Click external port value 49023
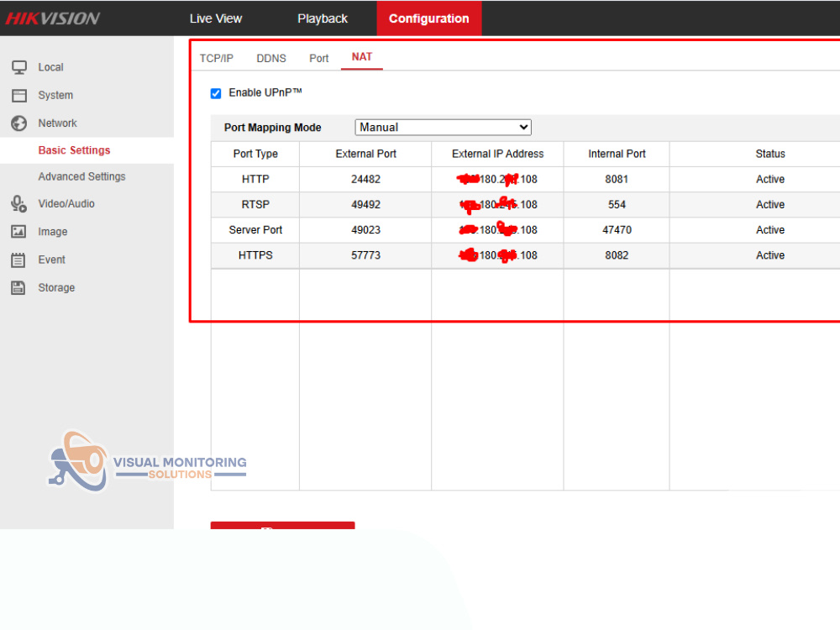Image resolution: width=840 pixels, height=630 pixels. click(366, 230)
